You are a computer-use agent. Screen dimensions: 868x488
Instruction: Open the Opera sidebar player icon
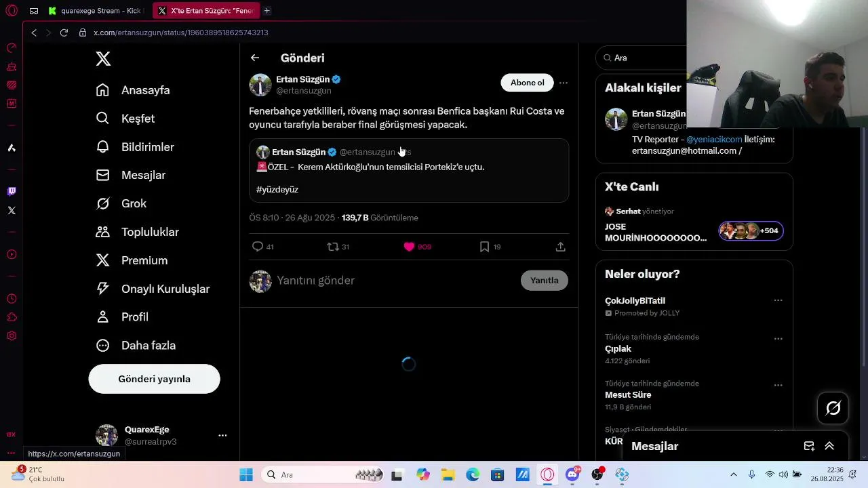pos(12,255)
